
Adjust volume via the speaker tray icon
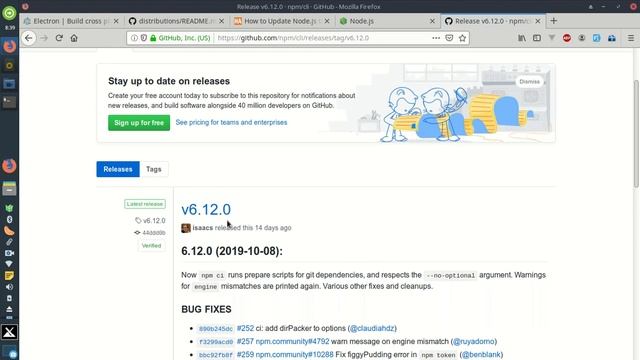tap(9, 287)
